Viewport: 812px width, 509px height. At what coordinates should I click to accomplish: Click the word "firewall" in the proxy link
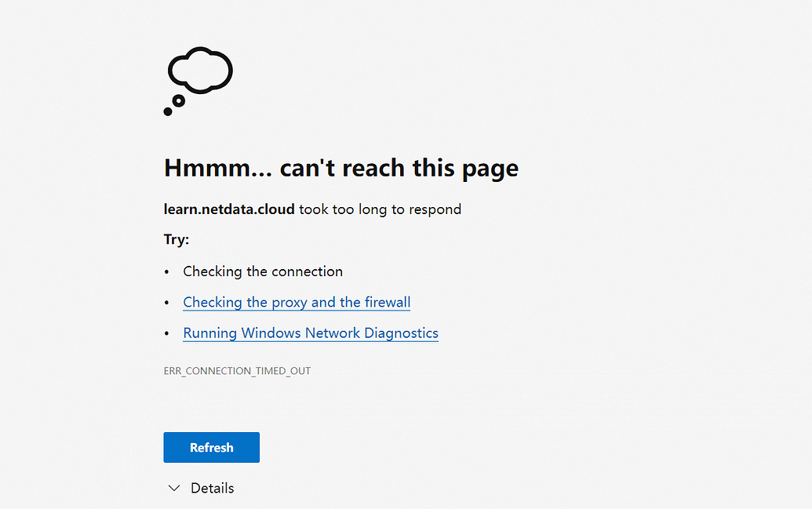tap(388, 302)
